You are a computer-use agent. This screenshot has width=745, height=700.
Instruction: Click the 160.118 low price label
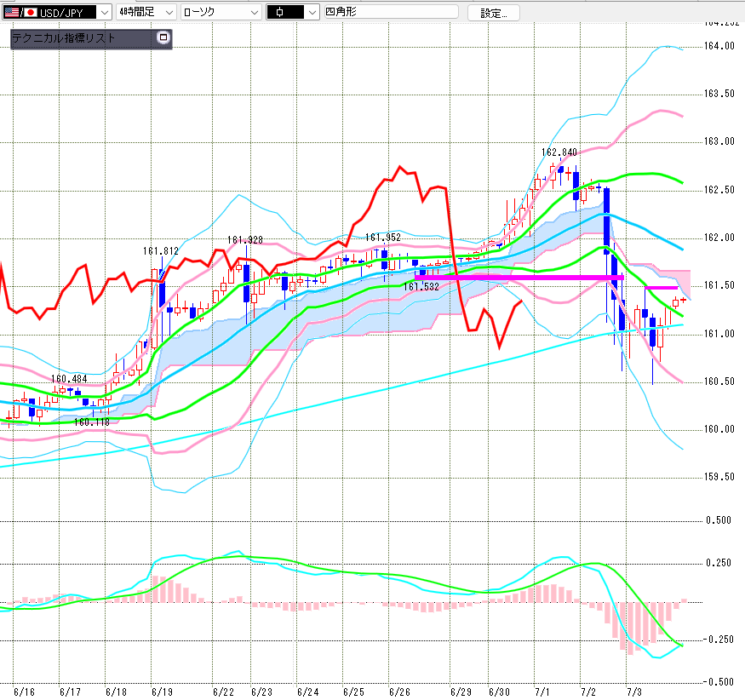[x=92, y=422]
